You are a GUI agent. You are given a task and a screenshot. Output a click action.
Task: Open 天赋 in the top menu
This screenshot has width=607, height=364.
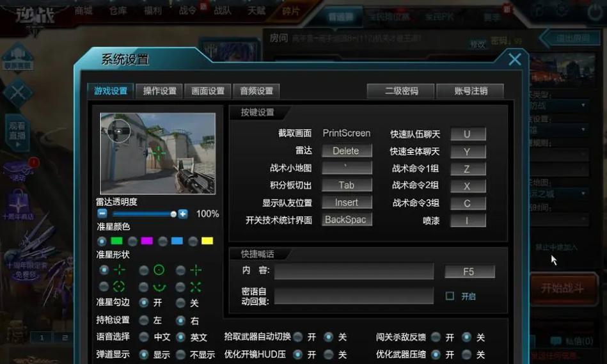[x=256, y=10]
